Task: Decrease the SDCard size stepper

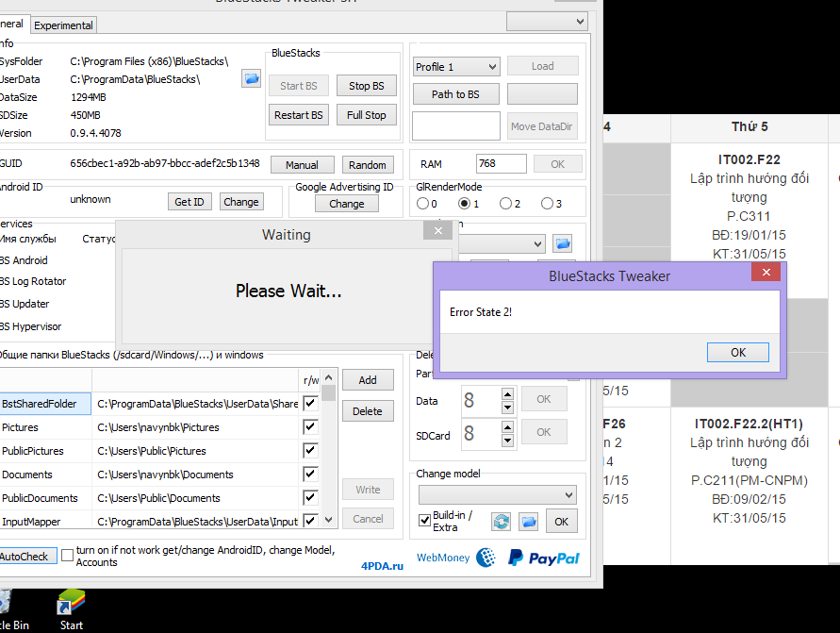Action: pos(507,441)
